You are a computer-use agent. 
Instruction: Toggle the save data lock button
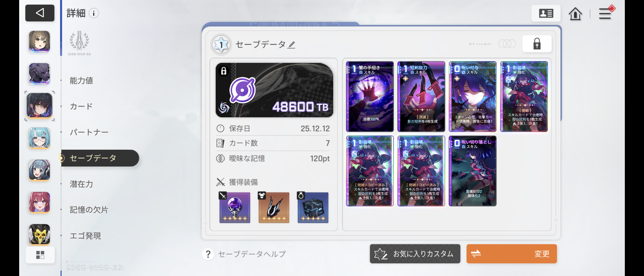(537, 44)
